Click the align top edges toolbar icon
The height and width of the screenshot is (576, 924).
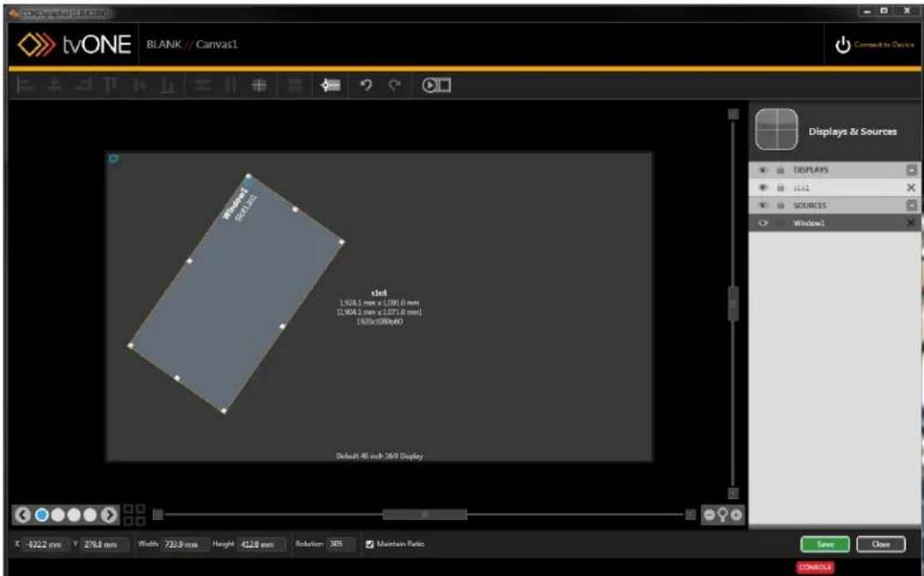111,86
